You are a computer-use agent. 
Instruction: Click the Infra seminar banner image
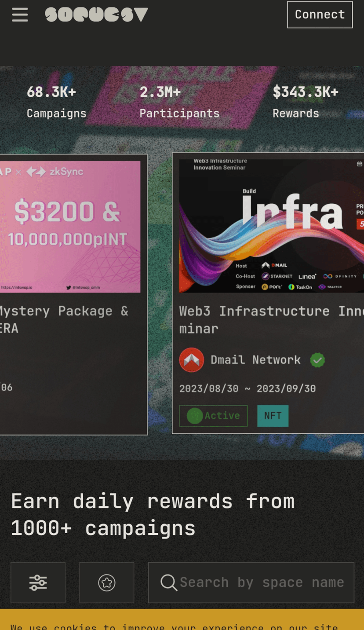(x=271, y=226)
